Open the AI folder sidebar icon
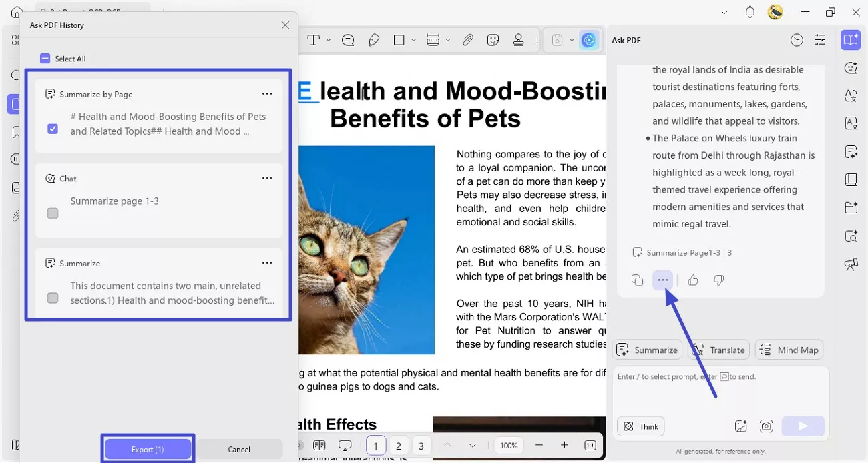 pos(851,208)
